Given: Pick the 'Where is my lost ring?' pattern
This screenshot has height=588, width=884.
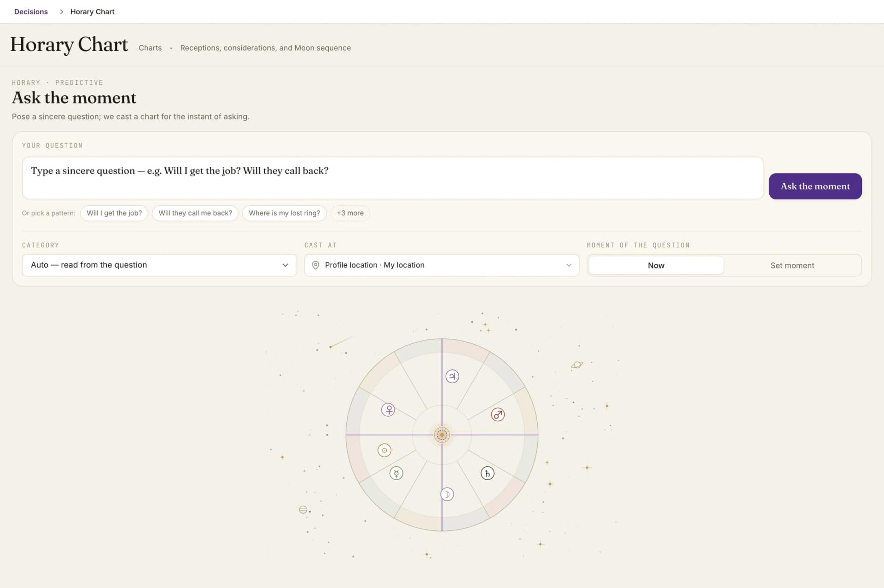Looking at the screenshot, I should [x=284, y=213].
